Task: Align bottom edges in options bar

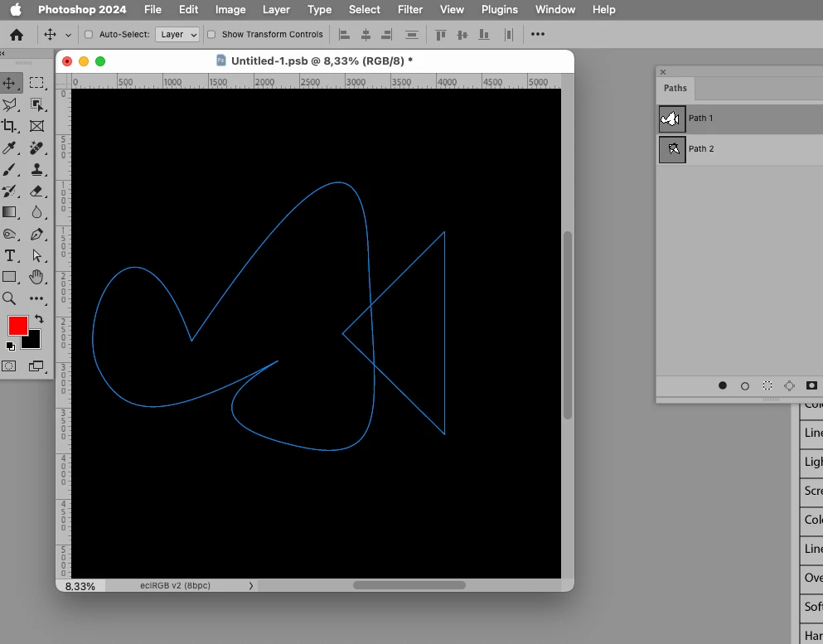Action: tap(484, 35)
